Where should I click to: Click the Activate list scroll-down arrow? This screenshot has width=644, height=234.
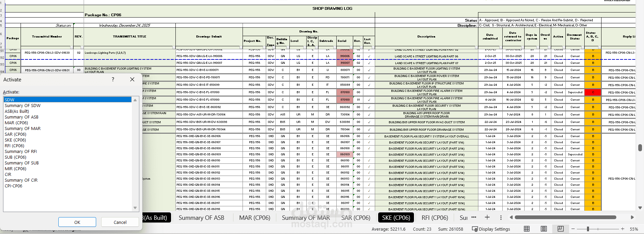pyautogui.click(x=135, y=208)
